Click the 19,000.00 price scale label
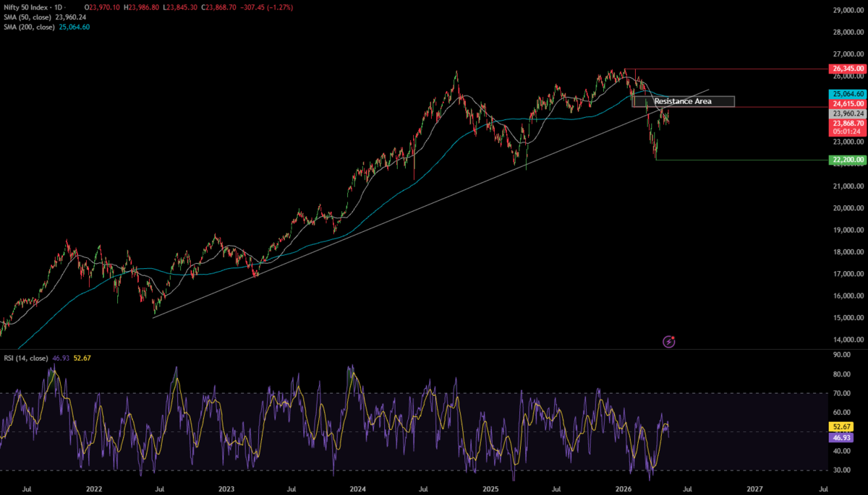 848,230
